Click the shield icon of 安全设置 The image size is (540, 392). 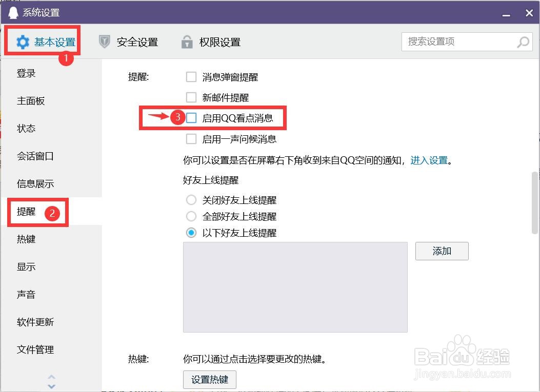coord(104,42)
